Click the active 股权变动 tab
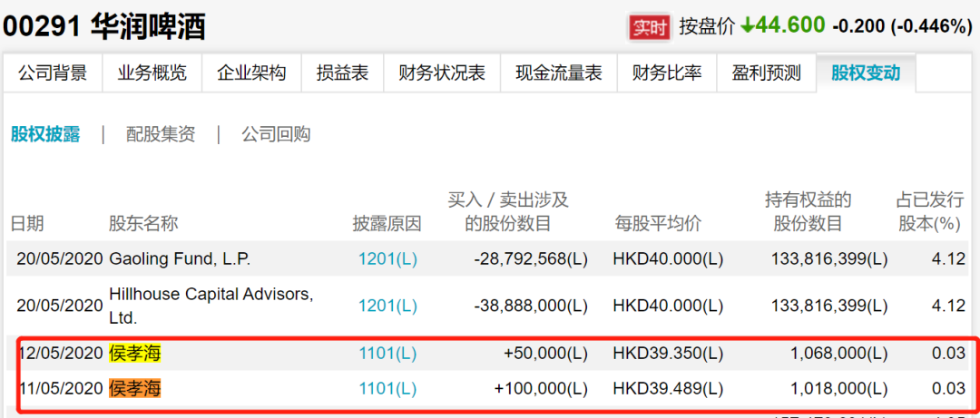This screenshot has width=980, height=418. click(x=866, y=73)
